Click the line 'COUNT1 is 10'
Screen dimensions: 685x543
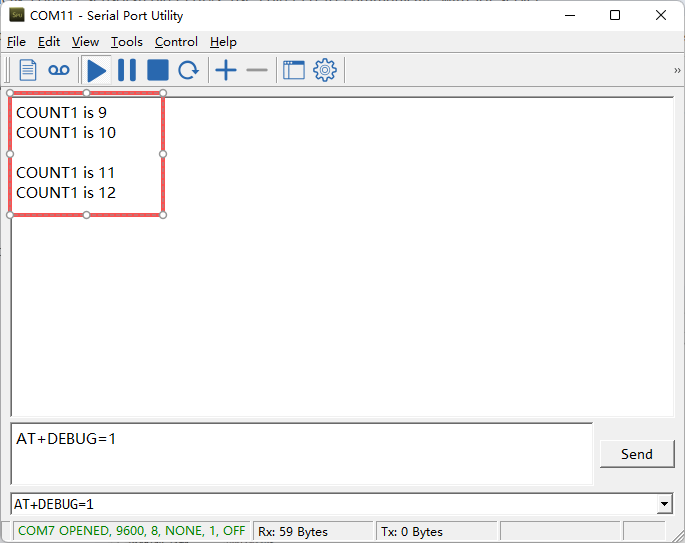click(x=66, y=133)
